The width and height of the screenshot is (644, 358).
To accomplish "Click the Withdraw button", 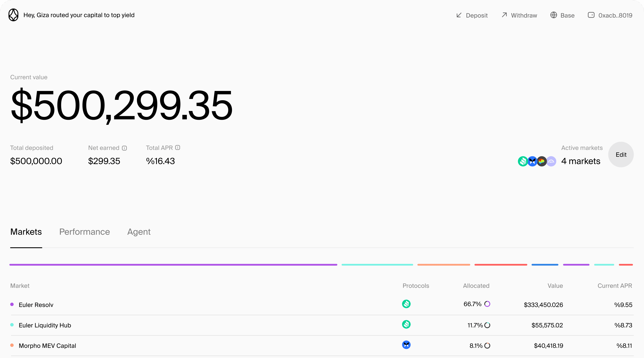I will 519,15.
